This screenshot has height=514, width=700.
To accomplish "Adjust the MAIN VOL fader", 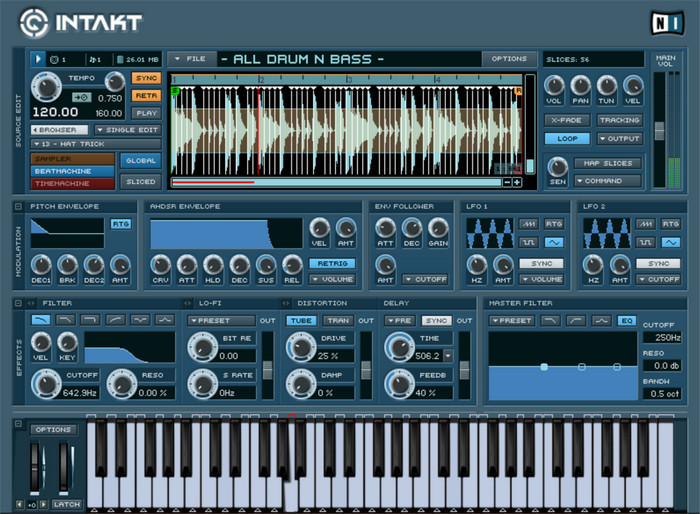I will click(x=659, y=130).
